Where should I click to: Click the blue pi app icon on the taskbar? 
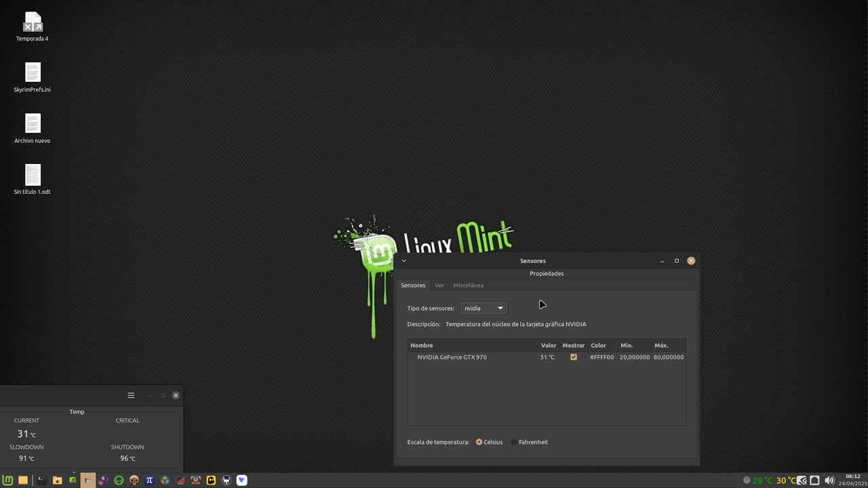pyautogui.click(x=149, y=480)
